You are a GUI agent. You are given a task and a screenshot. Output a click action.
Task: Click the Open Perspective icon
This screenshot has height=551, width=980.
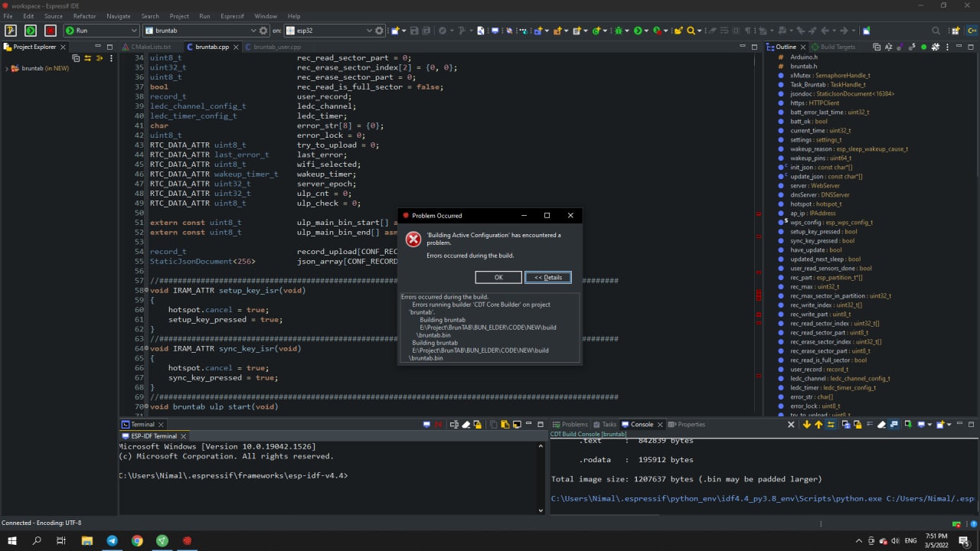[954, 31]
